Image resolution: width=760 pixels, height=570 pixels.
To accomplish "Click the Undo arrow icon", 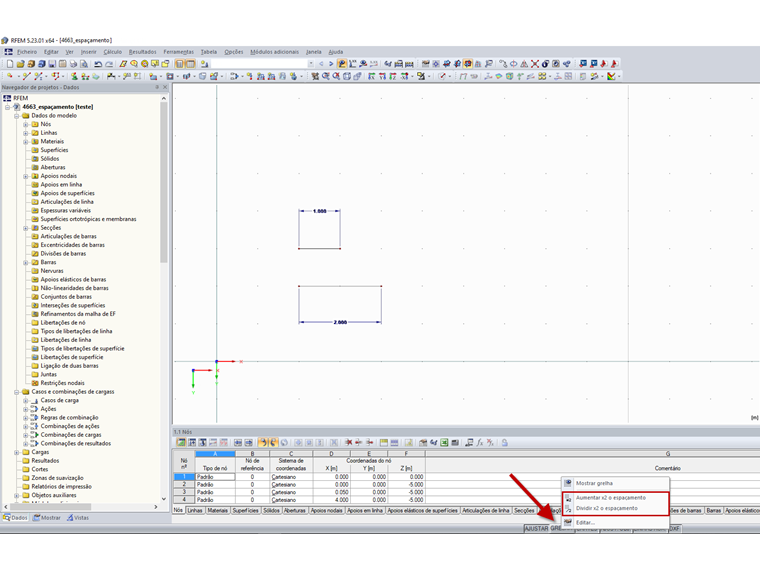I will pyautogui.click(x=98, y=64).
